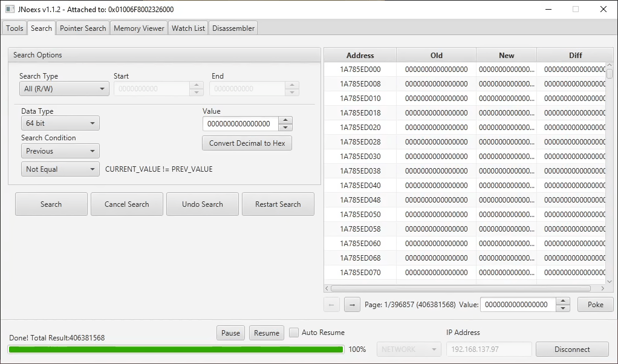Expand the Data Type 64 bit dropdown
This screenshot has width=618, height=364.
(x=60, y=123)
